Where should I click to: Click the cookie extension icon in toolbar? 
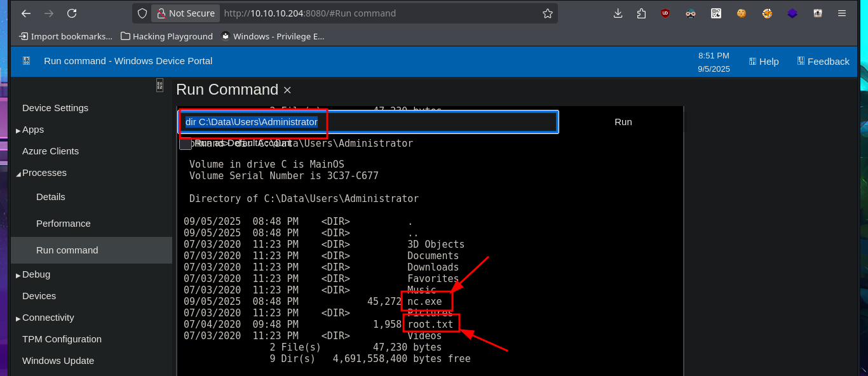click(742, 13)
